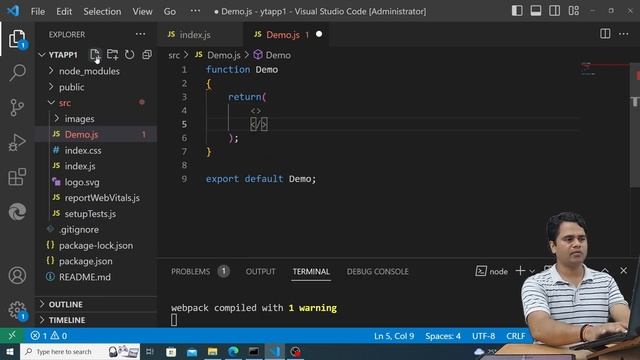Open the Edit menu

coord(64,11)
